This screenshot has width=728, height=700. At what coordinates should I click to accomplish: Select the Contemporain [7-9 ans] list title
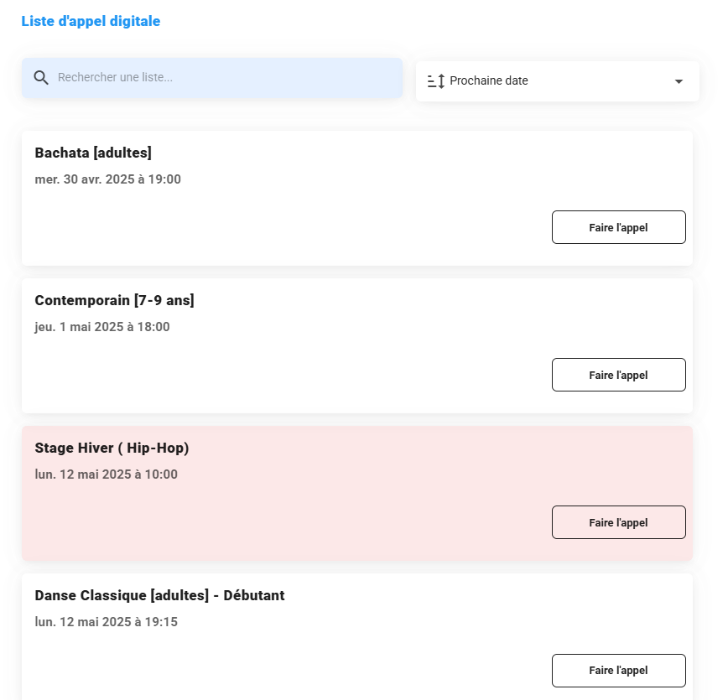[x=115, y=300]
